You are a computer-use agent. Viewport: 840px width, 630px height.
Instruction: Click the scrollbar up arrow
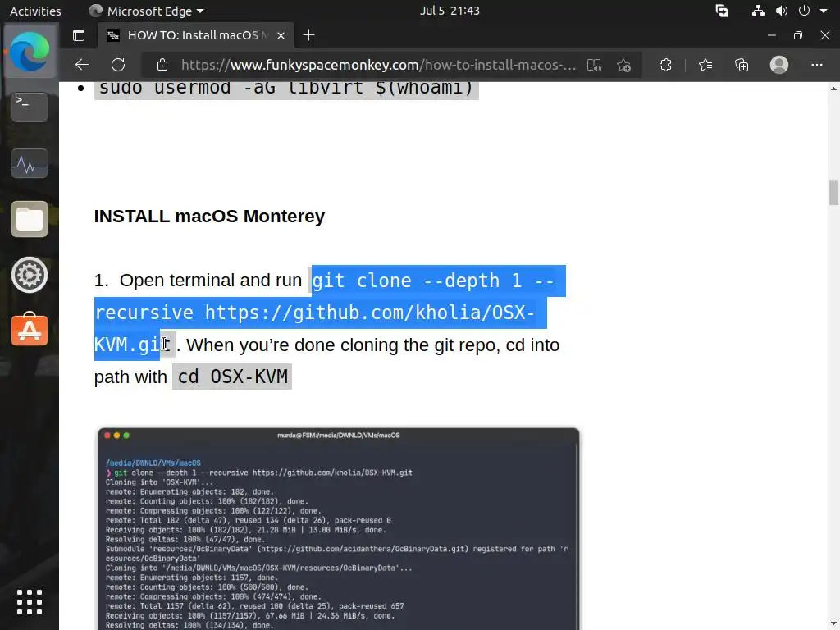tap(833, 89)
